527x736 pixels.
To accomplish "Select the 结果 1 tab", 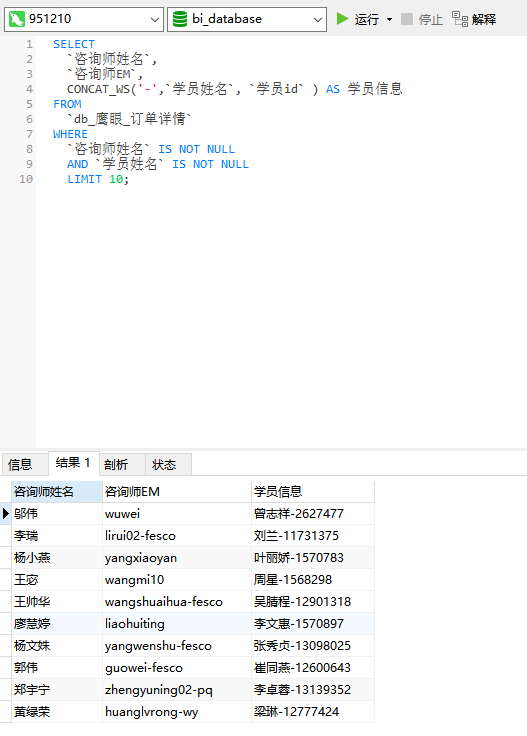I will tap(73, 463).
